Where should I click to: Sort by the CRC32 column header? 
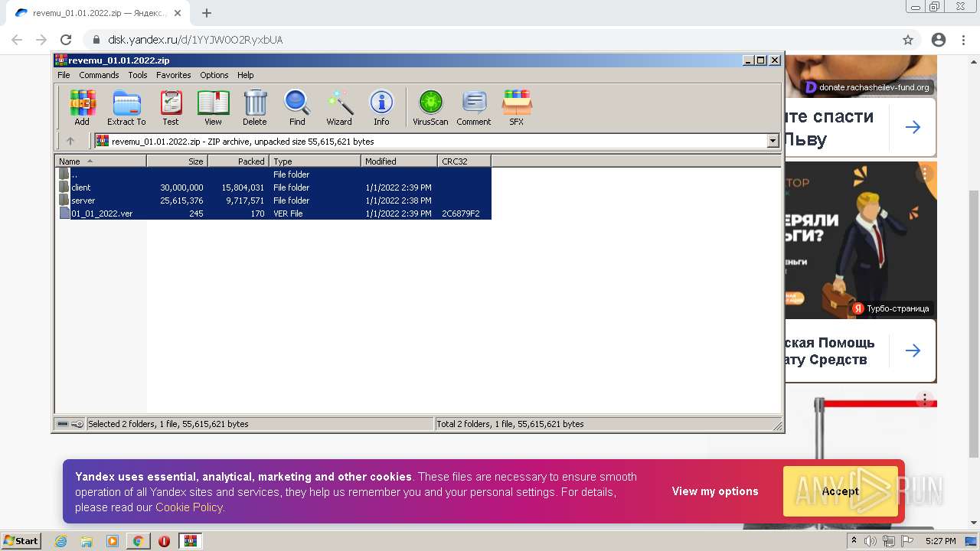click(x=464, y=161)
